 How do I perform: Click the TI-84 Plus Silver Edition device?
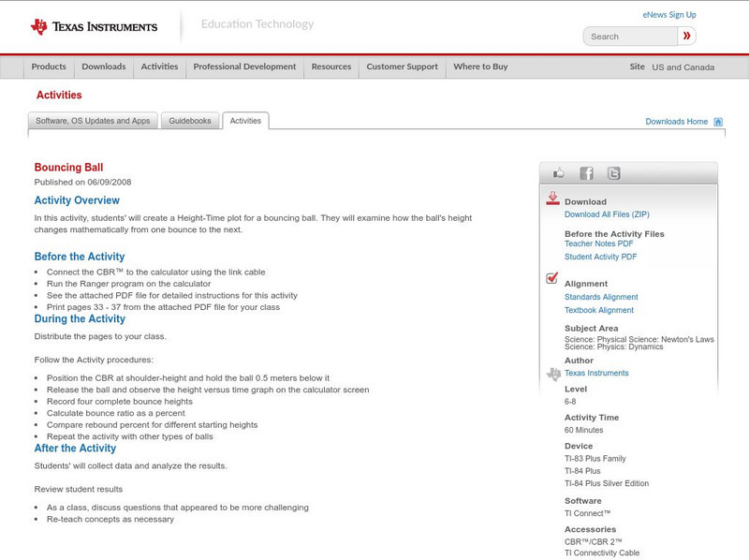click(607, 483)
